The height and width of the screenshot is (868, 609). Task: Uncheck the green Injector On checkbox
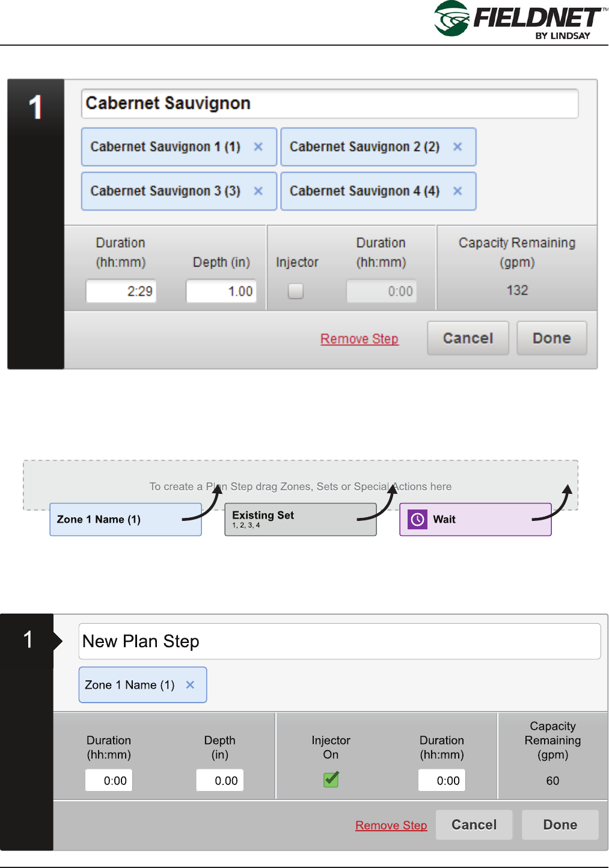[331, 780]
